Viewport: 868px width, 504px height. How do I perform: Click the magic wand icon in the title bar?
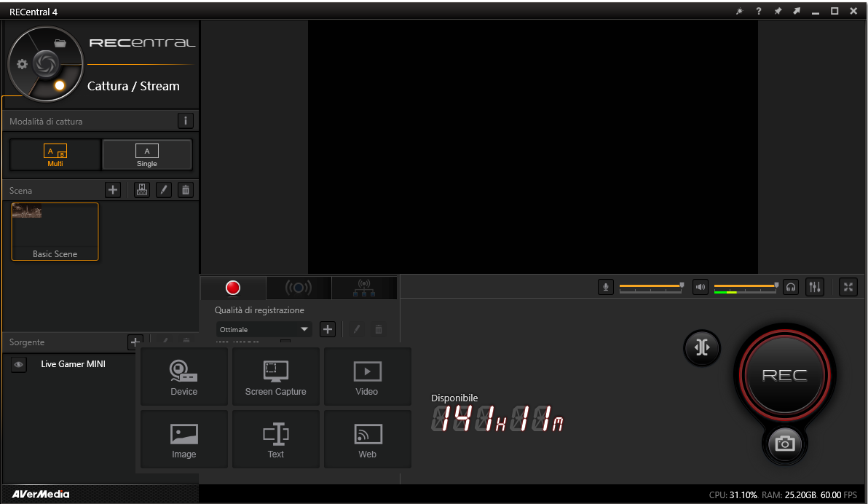[740, 11]
